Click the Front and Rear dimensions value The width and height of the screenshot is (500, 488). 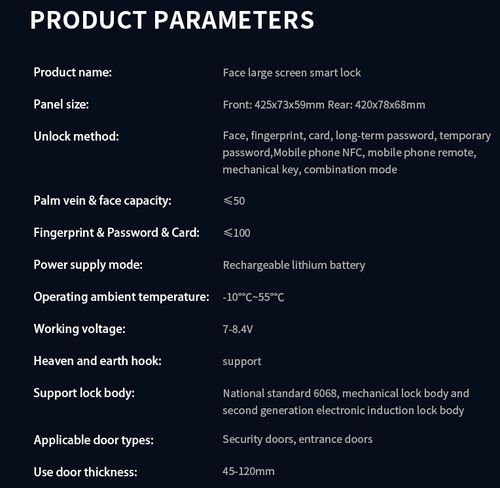324,105
